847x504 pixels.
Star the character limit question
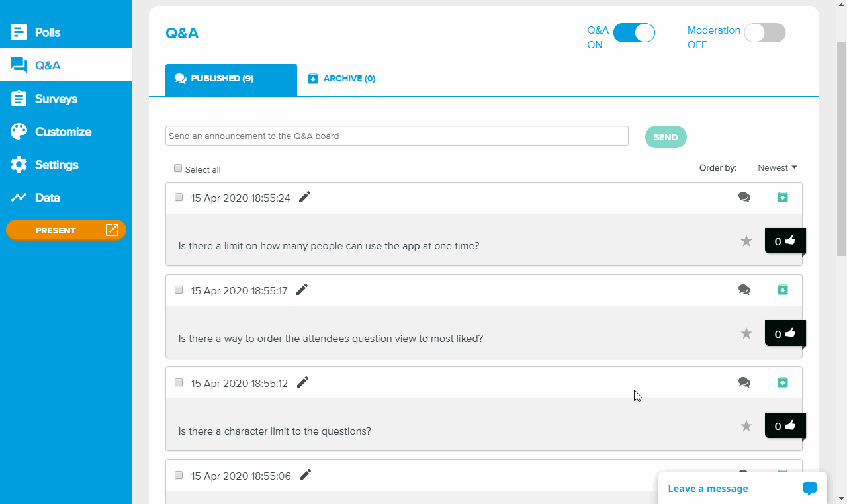pos(746,426)
